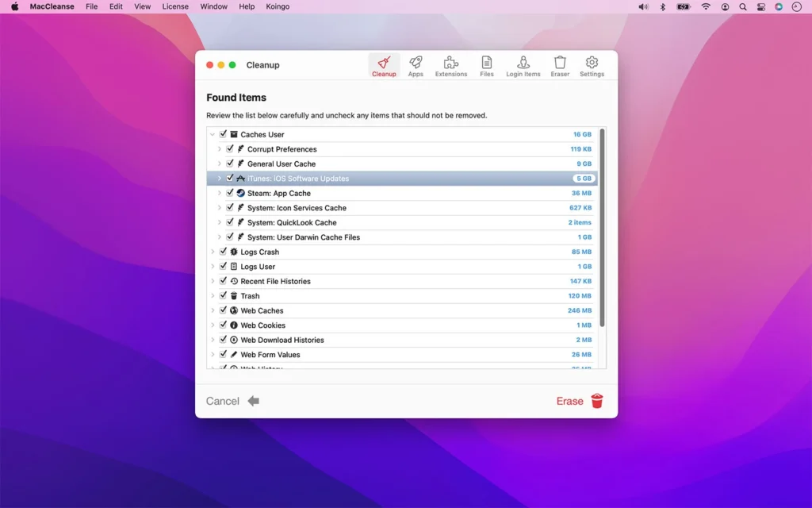Open the Koingo menu
Screen dimensions: 812x508
tap(277, 6)
